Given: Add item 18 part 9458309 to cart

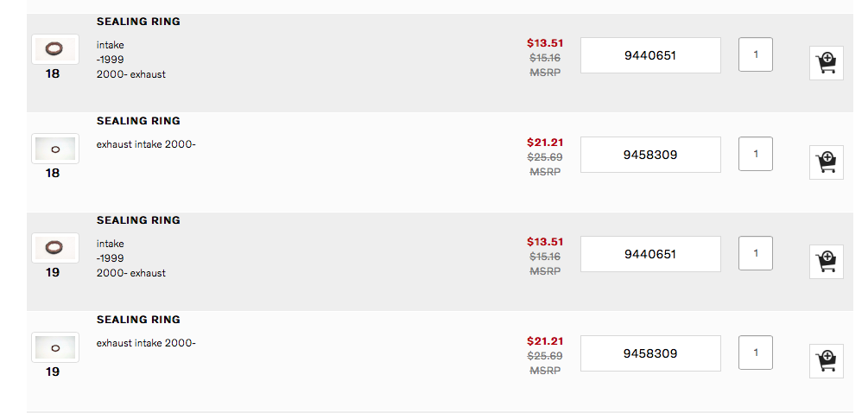Looking at the screenshot, I should 827,162.
